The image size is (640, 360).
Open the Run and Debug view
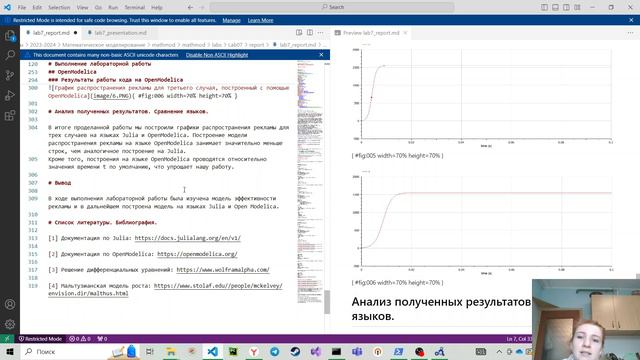point(10,96)
